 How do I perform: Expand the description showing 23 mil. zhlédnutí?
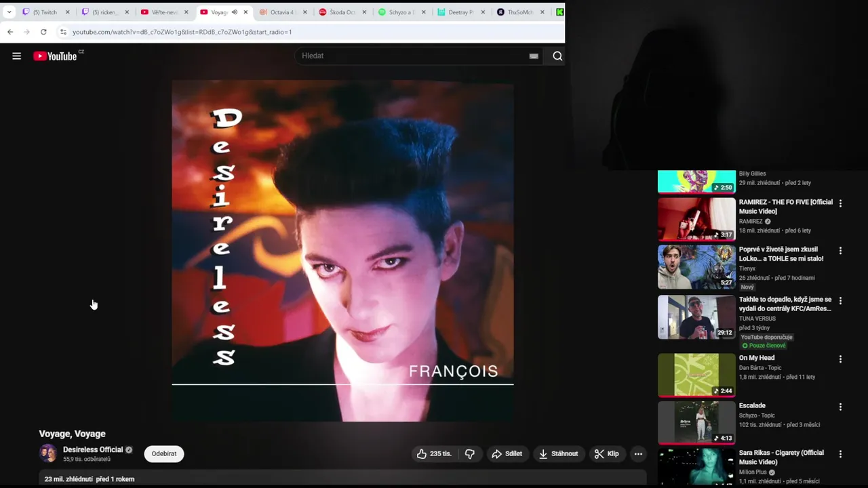click(x=342, y=479)
